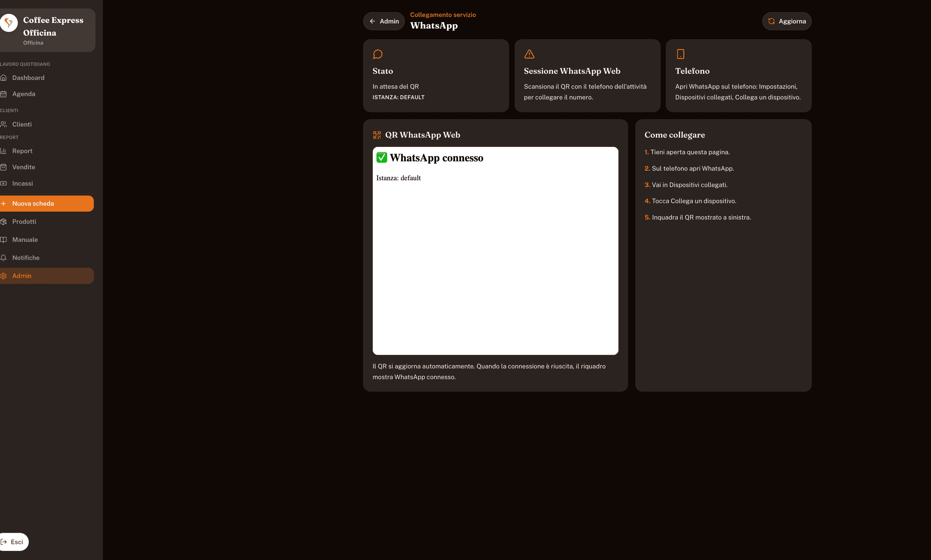This screenshot has height=560, width=931.
Task: Show the Notifiche page
Action: click(x=47, y=258)
